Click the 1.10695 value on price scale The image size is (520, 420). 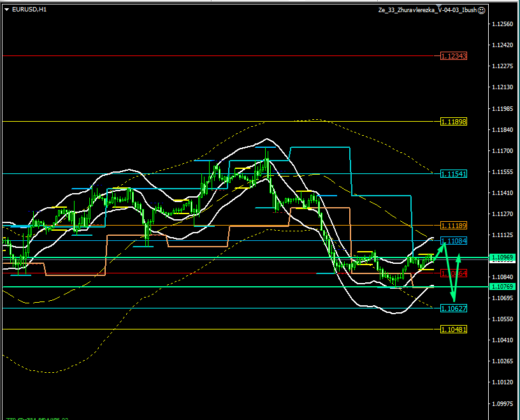tap(502, 298)
